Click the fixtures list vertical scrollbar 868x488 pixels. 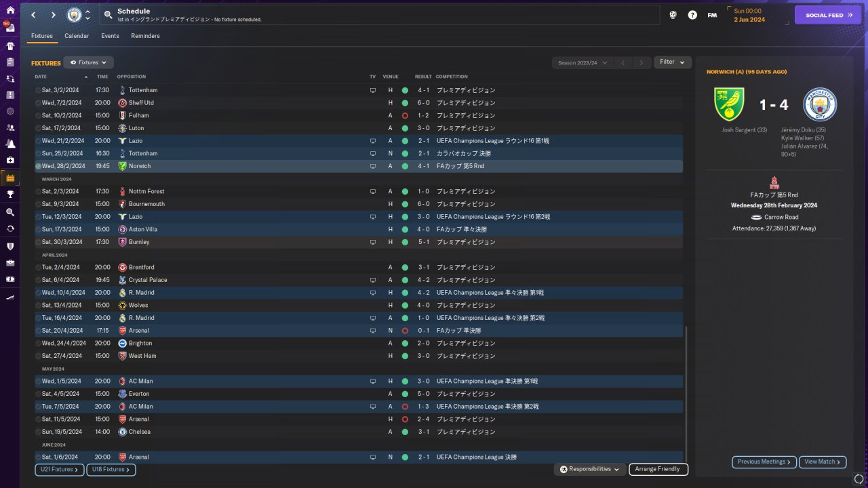tap(686, 393)
